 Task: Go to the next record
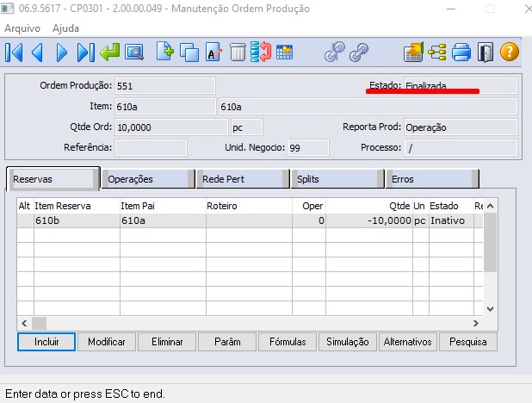(x=61, y=53)
